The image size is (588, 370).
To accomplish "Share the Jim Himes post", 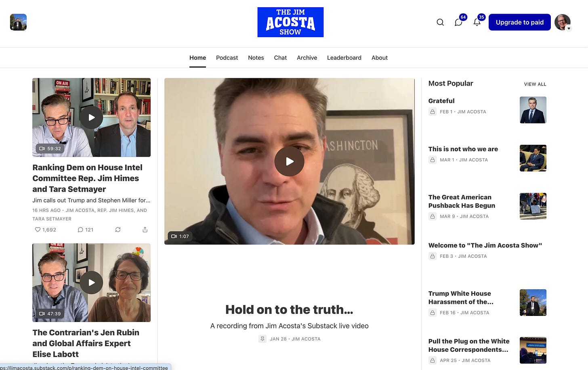I will [145, 230].
